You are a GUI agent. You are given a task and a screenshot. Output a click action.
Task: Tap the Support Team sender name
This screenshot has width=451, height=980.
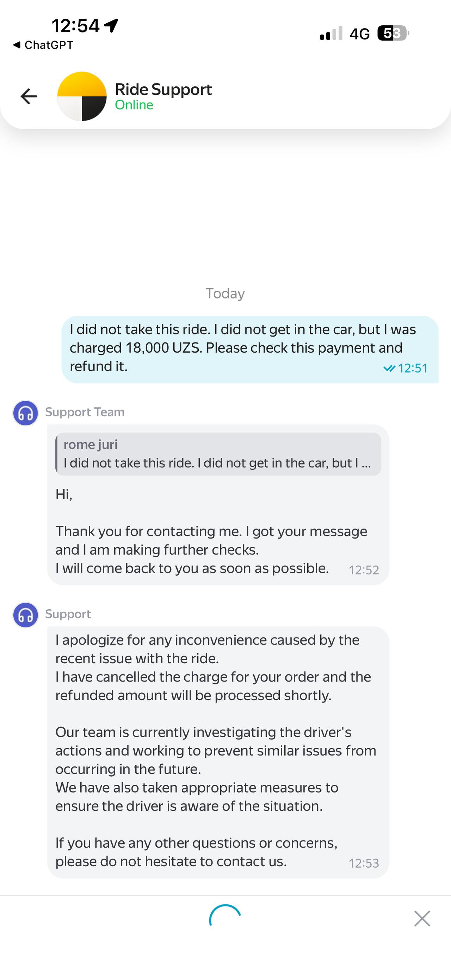pyautogui.click(x=85, y=412)
